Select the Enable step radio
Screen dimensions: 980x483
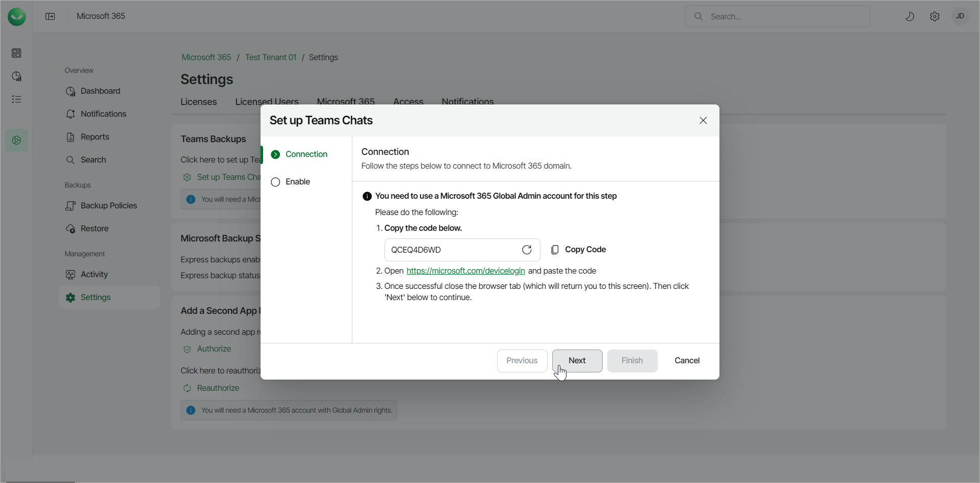(x=276, y=182)
